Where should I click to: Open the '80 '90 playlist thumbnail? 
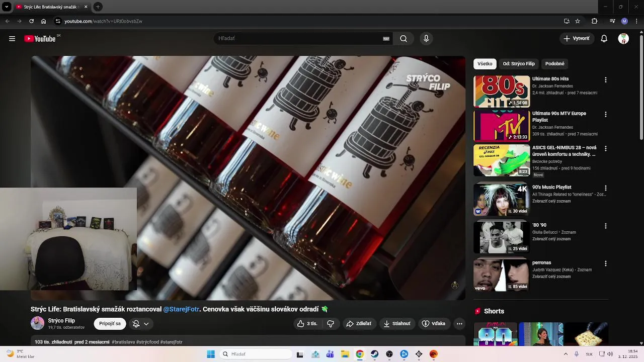[x=502, y=237]
